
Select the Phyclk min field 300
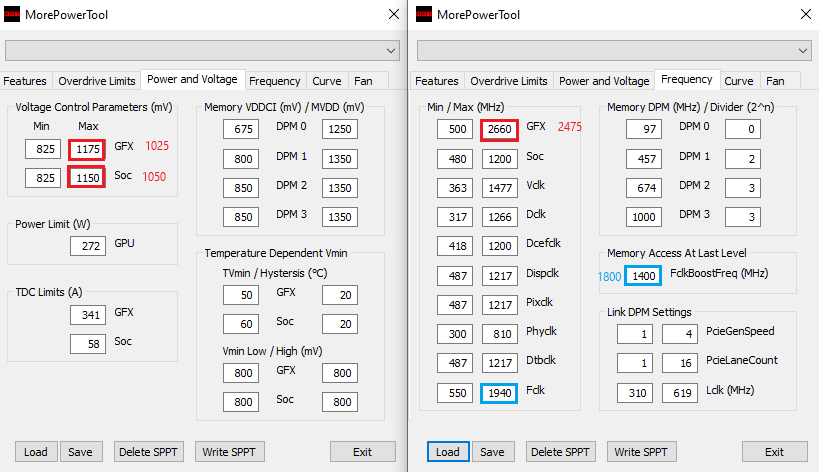point(455,334)
